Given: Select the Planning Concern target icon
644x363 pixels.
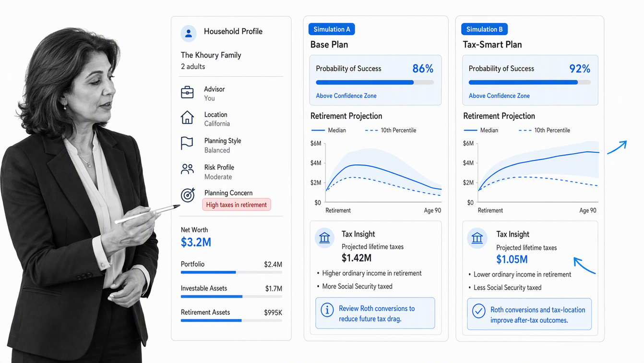Looking at the screenshot, I should (x=188, y=195).
